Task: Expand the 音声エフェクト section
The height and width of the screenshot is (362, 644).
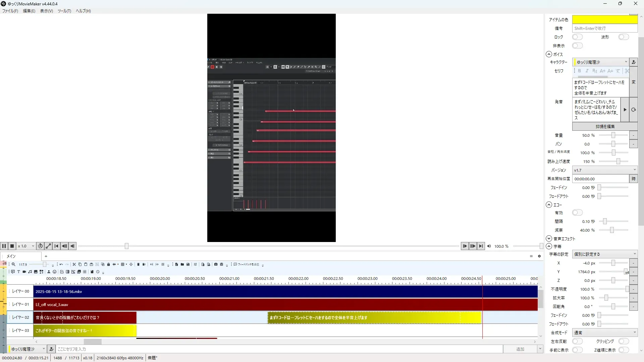Action: pos(549,239)
